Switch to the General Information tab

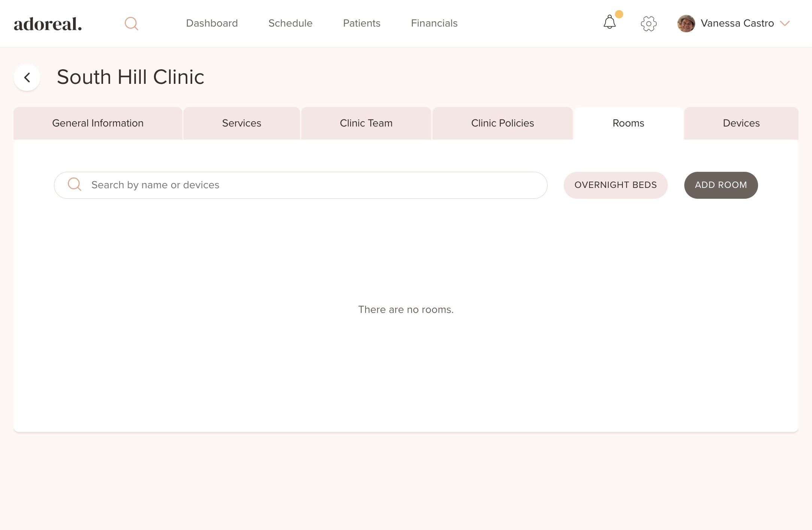click(98, 123)
